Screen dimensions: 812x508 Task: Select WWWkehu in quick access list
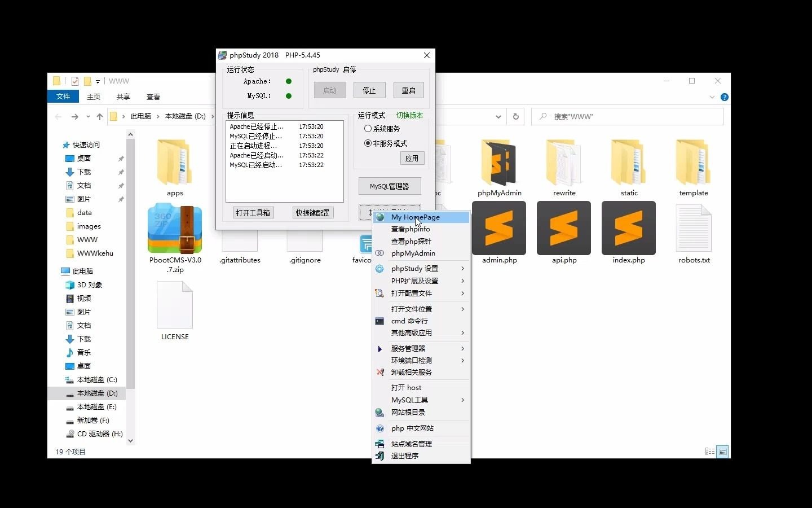[x=95, y=253]
